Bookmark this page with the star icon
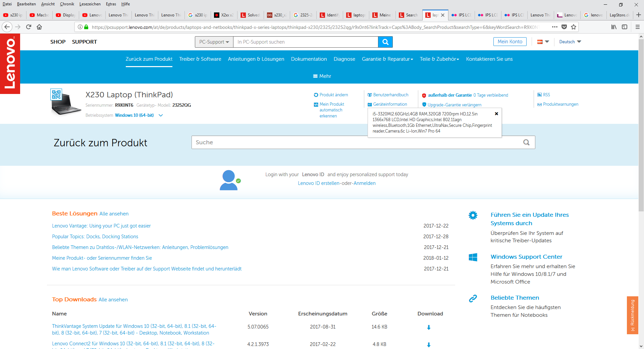Screen dimensions: 644x349 point(574,27)
